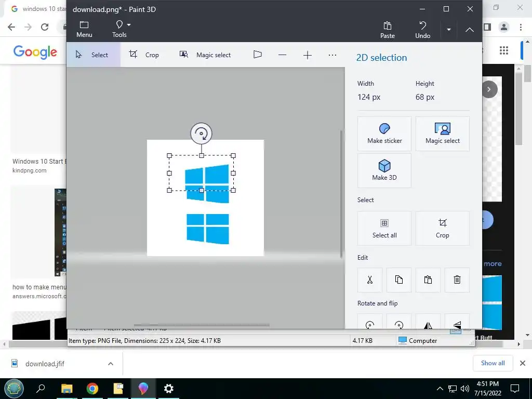Paste using the Edit section clipboard icon
Image resolution: width=532 pixels, height=399 pixels.
(x=428, y=280)
